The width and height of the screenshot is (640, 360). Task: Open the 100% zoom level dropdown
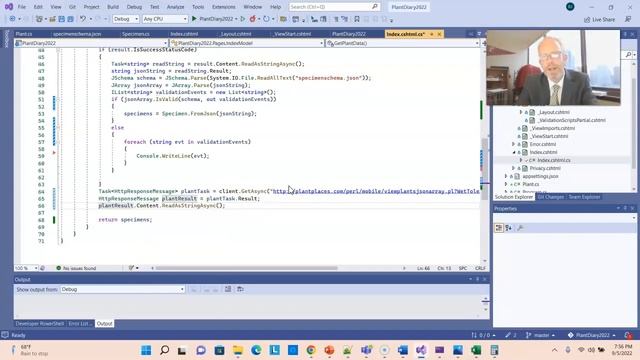click(26, 268)
